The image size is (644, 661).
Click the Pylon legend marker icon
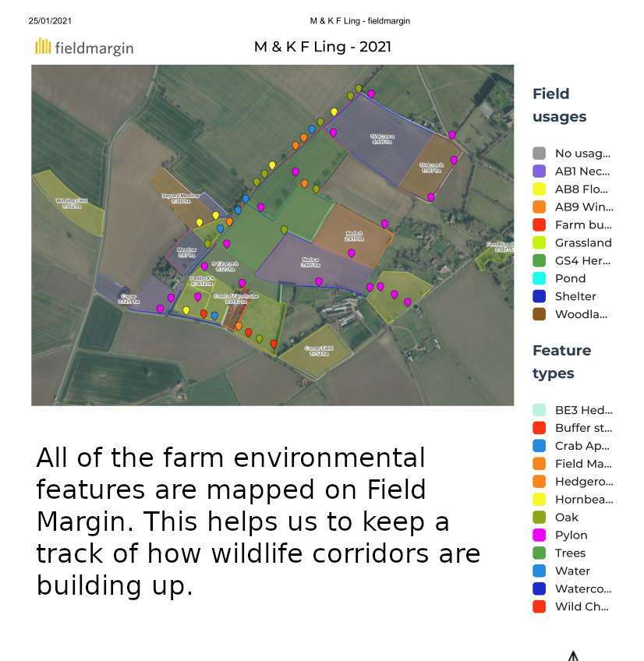[x=539, y=536]
